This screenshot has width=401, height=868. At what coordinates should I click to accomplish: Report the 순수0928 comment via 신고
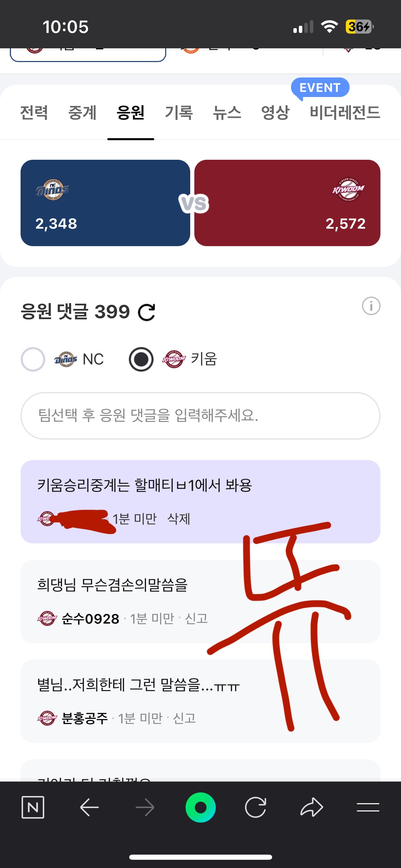point(196,619)
